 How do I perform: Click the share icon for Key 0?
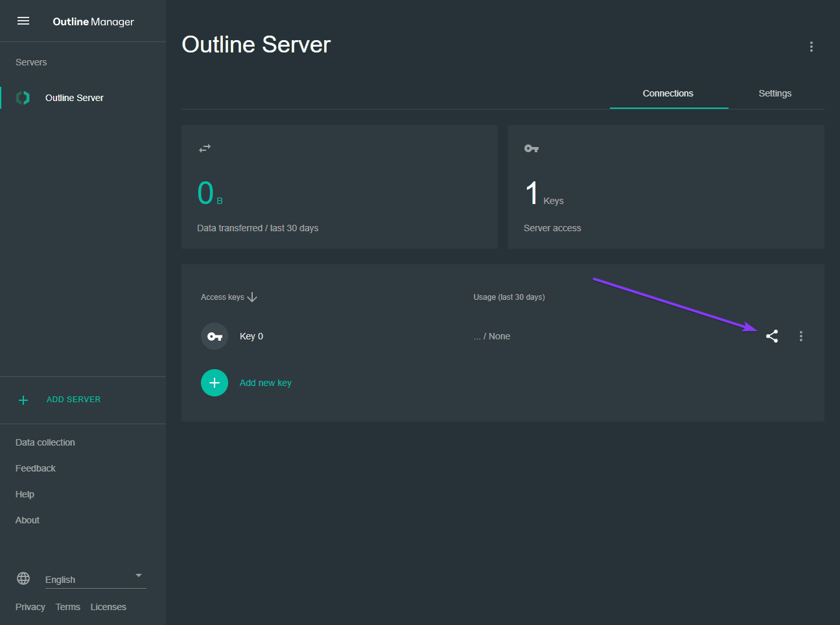[771, 336]
